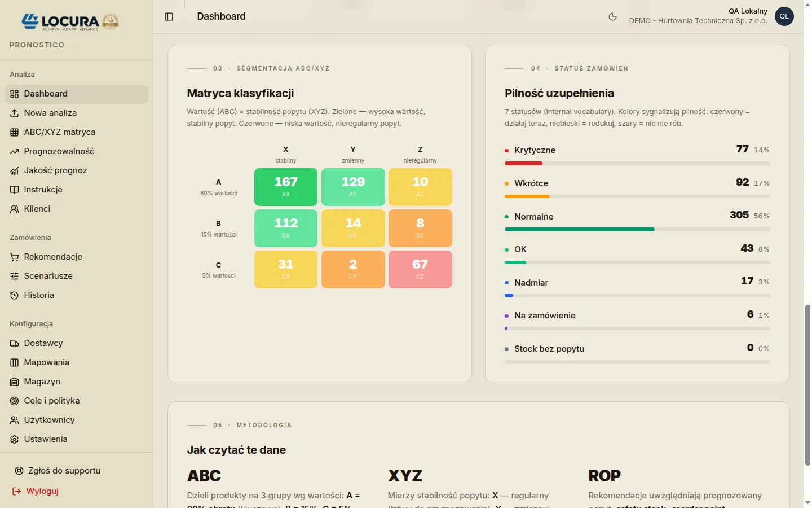Image resolution: width=812 pixels, height=508 pixels.
Task: Click the Dostawcy truck icon
Action: click(x=15, y=343)
